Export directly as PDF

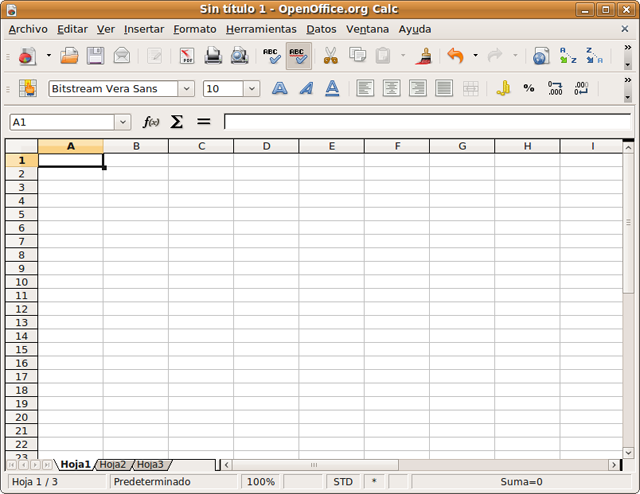point(186,56)
